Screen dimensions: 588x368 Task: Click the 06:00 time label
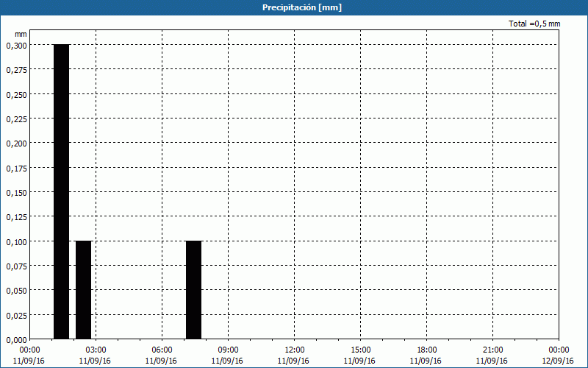point(162,350)
